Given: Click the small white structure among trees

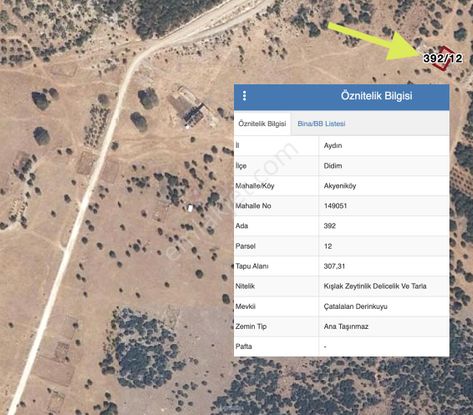Looking at the screenshot, I should pos(190,209).
